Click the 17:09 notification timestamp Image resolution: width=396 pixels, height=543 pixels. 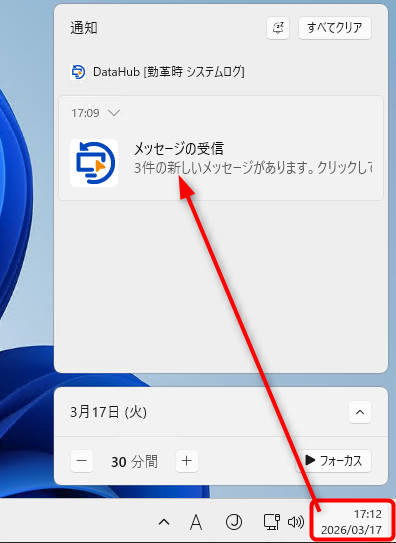[x=85, y=113]
